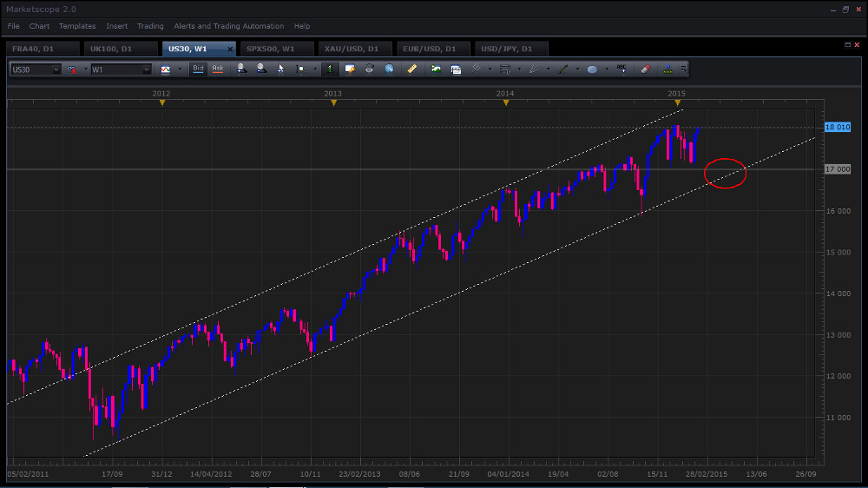Click the refresh chart icon
The height and width of the screenshot is (488, 868).
pos(369,69)
